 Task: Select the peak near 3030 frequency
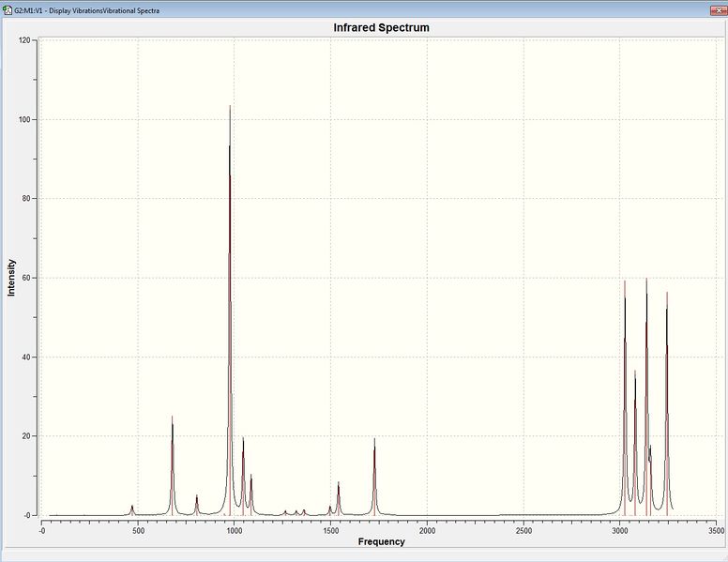click(x=625, y=398)
